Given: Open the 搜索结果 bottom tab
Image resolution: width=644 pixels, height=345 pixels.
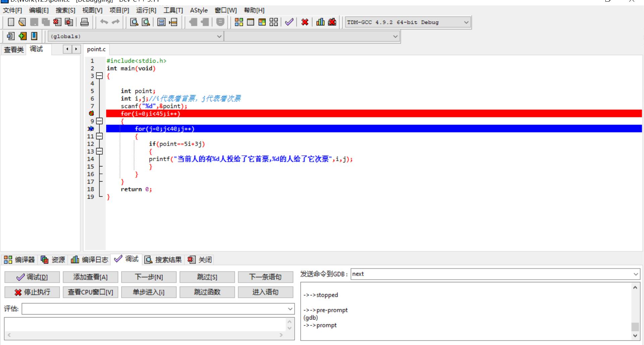Looking at the screenshot, I should coord(163,259).
